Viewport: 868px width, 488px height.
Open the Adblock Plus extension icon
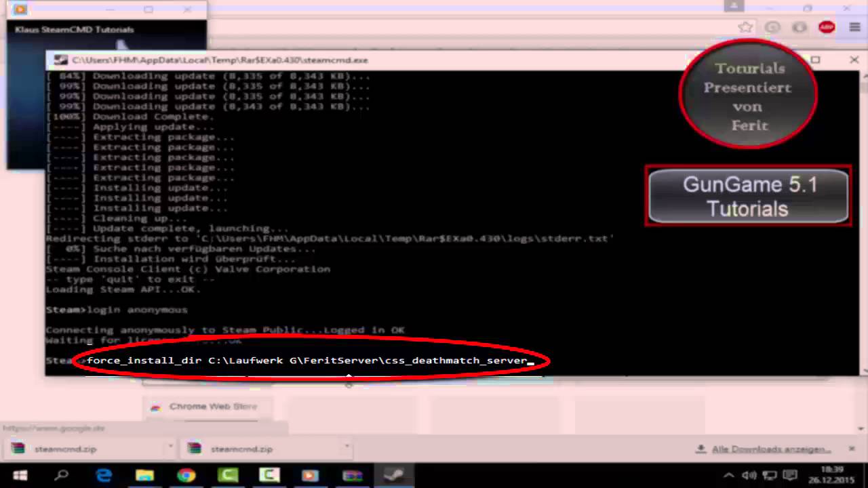click(827, 27)
